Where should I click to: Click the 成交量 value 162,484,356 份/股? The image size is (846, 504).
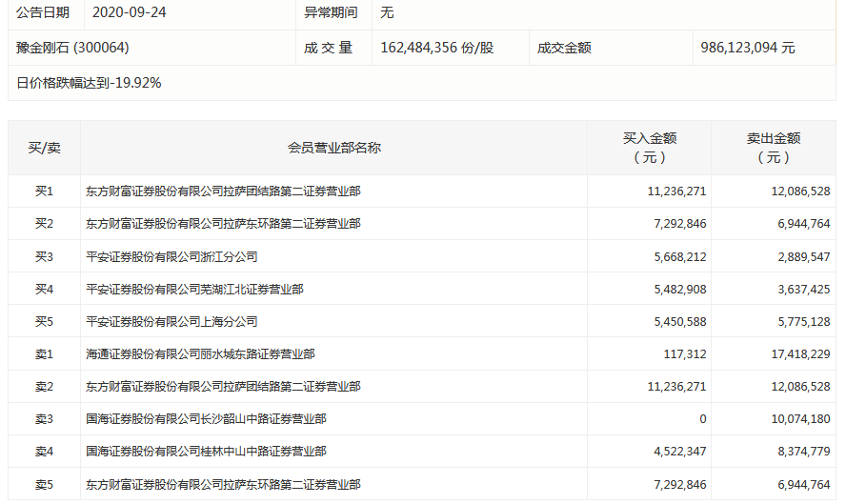tap(436, 48)
